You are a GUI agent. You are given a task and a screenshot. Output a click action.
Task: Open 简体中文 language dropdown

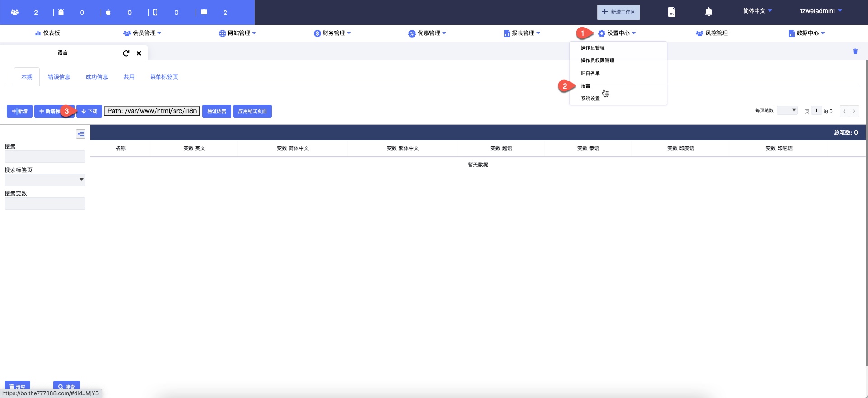[x=757, y=11]
